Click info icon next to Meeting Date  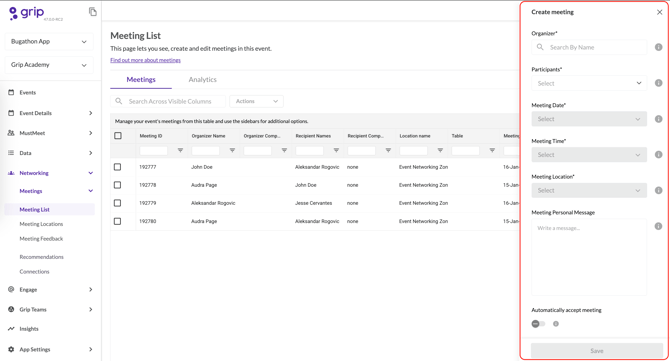pos(658,119)
